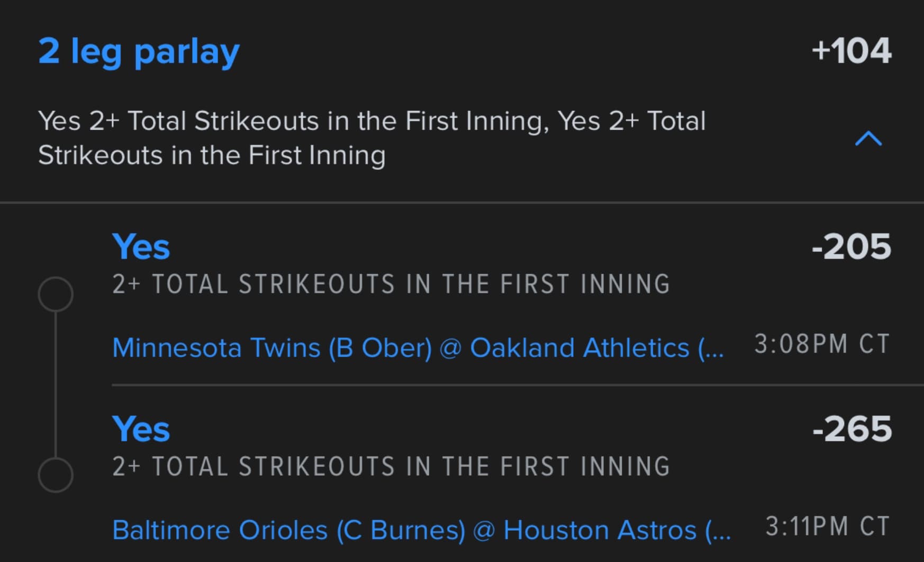Select "Yes" on the Orioles leg
Screen dimensions: 924x562
pos(141,429)
